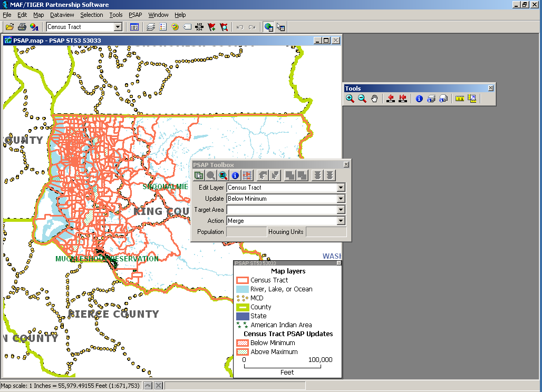The image size is (542, 392).
Task: Open the Dataview menu
Action: click(x=62, y=15)
